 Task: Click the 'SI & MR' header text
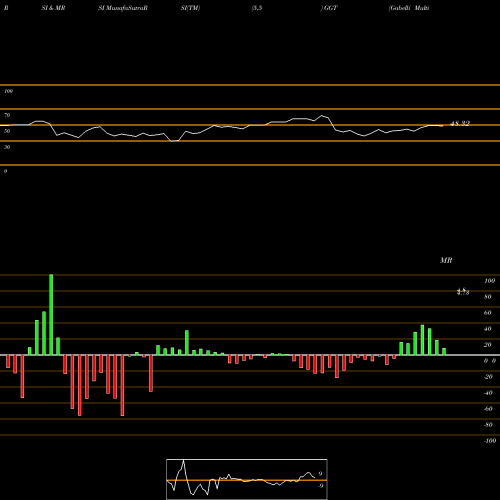coord(53,8)
